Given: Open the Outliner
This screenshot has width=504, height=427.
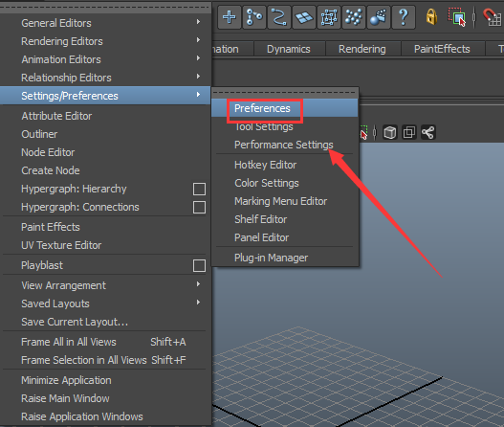Looking at the screenshot, I should tap(105, 134).
